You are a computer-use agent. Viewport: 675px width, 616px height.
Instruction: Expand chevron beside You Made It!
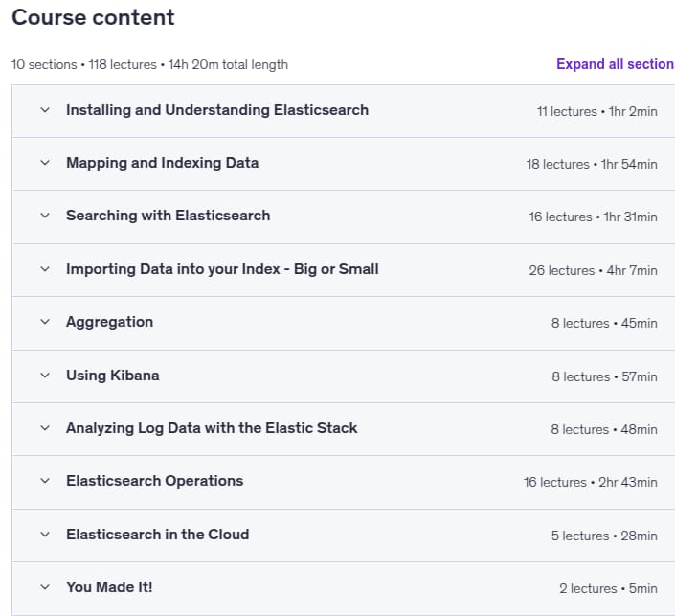[45, 587]
